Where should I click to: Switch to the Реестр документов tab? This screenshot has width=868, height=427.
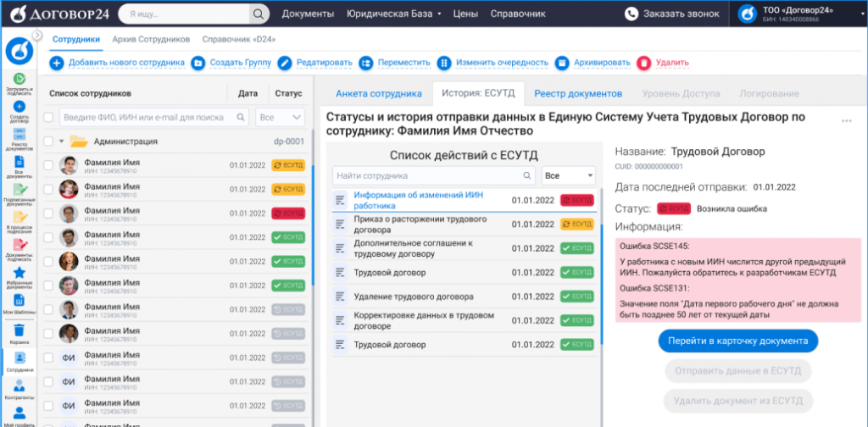pyautogui.click(x=578, y=93)
